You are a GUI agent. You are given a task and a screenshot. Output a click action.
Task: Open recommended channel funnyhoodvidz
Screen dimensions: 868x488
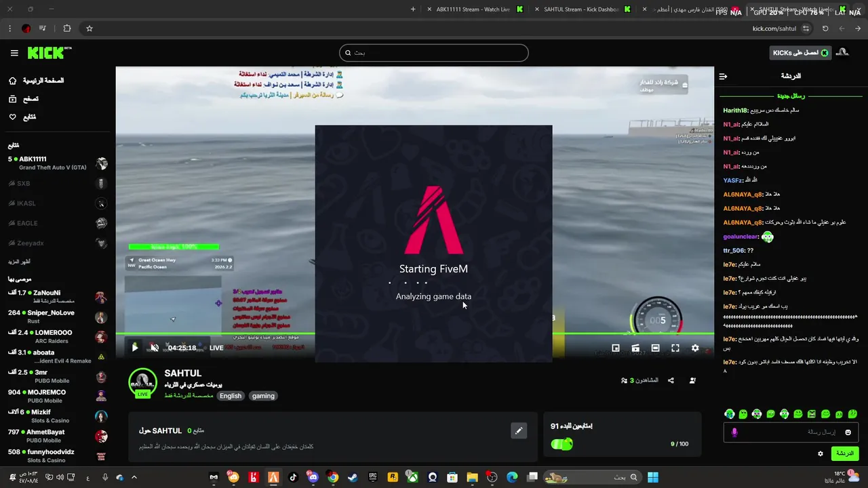click(x=58, y=455)
